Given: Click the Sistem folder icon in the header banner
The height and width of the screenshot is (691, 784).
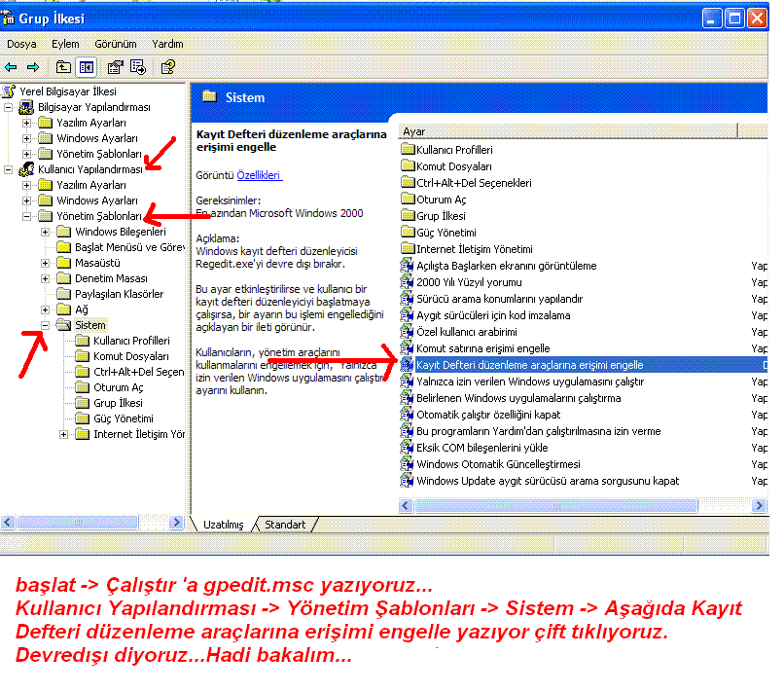Looking at the screenshot, I should [209, 96].
